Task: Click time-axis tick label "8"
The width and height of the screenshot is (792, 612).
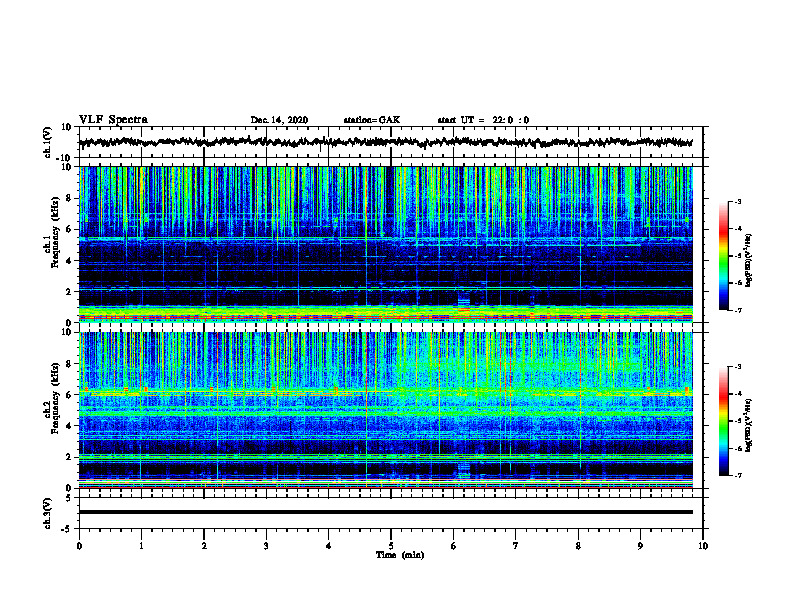Action: (x=578, y=546)
